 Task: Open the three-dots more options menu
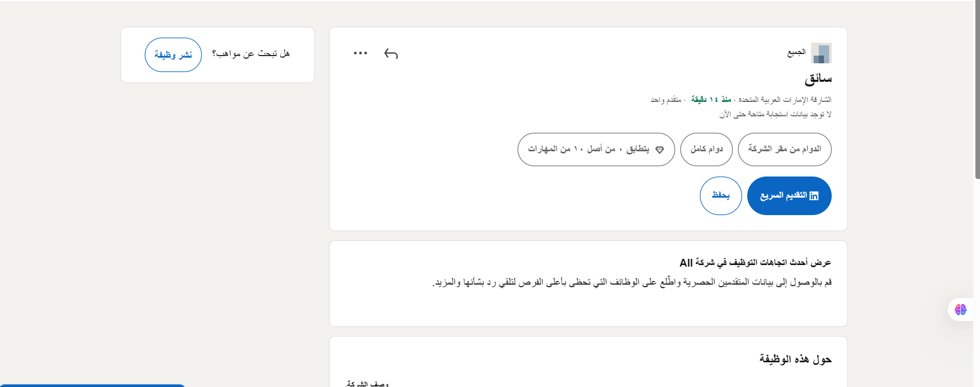pyautogui.click(x=360, y=53)
